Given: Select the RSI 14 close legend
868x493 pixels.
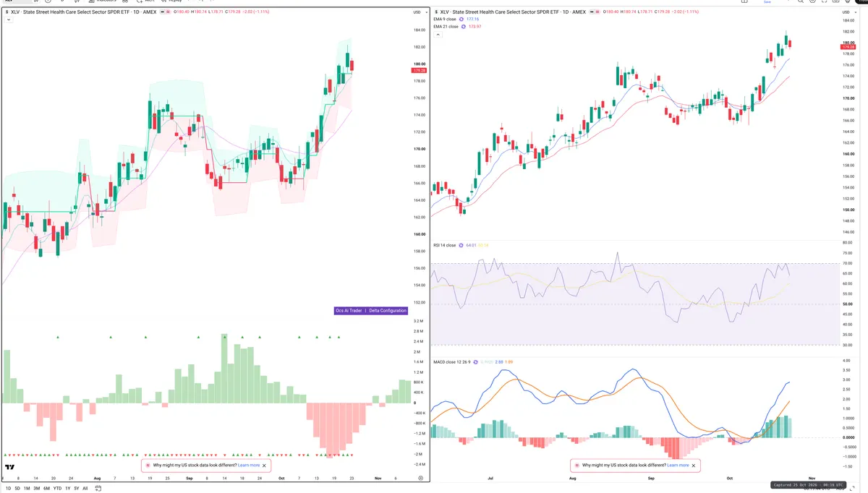Looking at the screenshot, I should click(x=445, y=245).
